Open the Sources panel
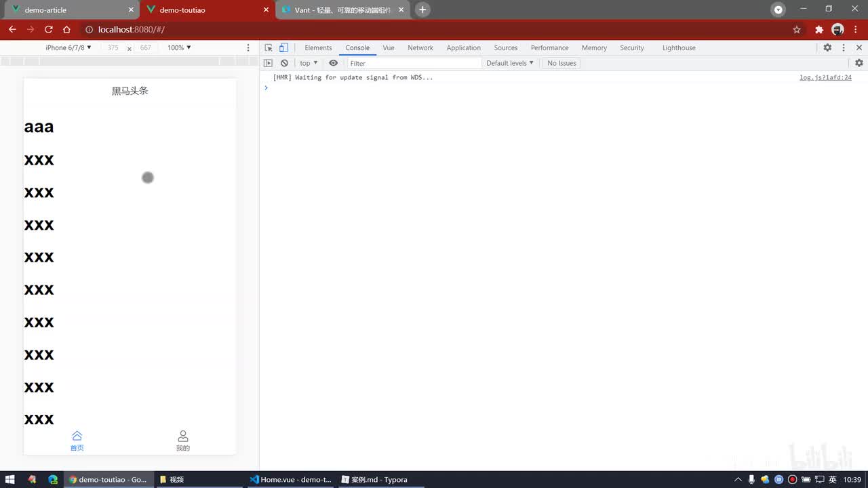The image size is (868, 488). (x=506, y=47)
